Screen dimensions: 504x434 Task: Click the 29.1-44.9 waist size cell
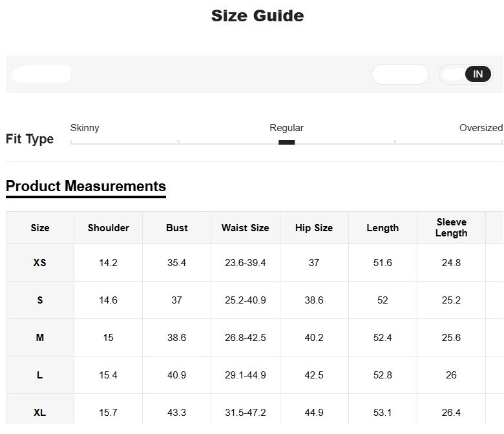[x=245, y=375]
